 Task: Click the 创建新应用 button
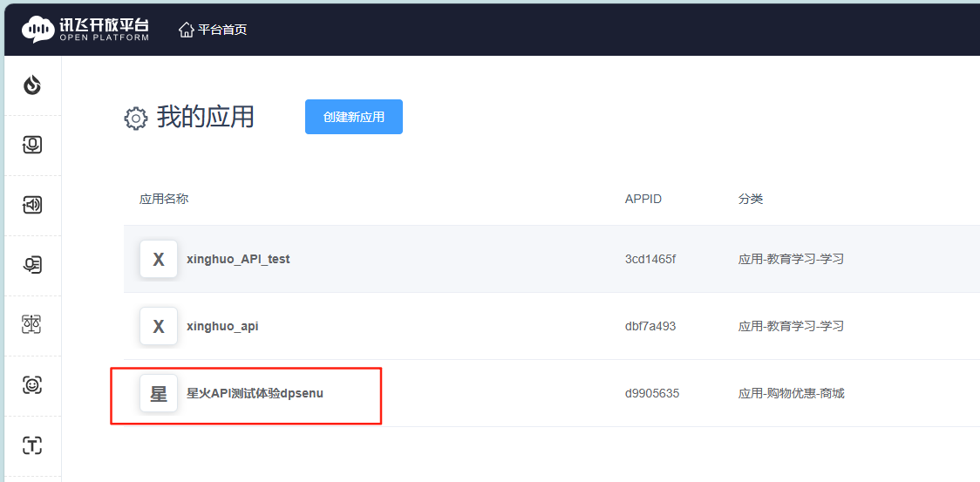coord(354,117)
